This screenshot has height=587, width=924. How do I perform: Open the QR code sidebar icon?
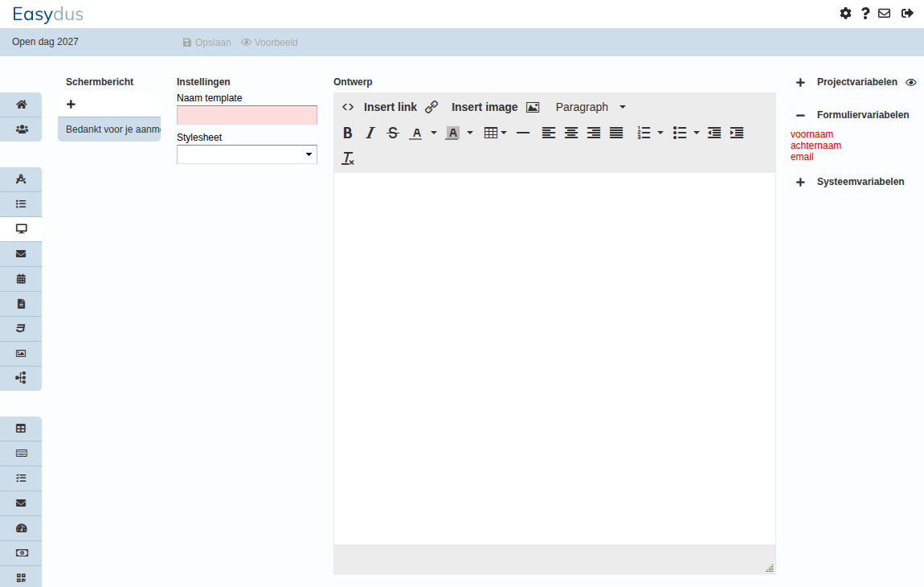(21, 578)
